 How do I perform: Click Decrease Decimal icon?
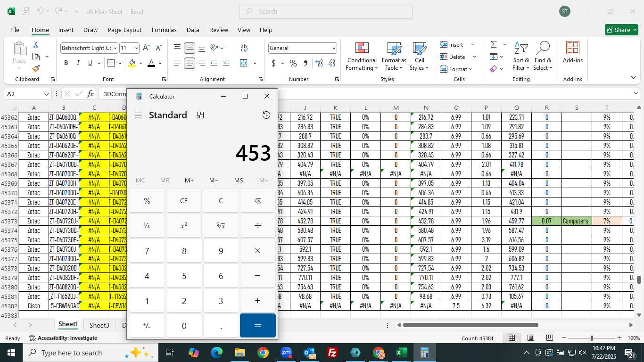point(331,63)
